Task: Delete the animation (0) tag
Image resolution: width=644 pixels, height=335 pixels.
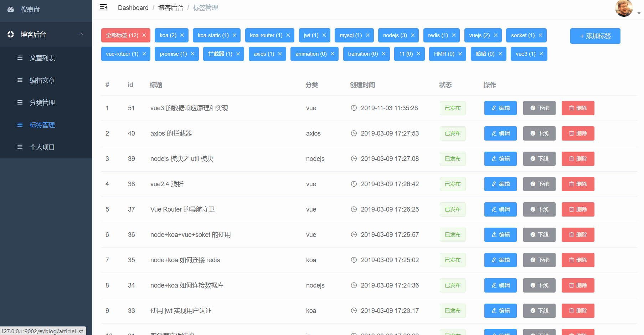Action: click(x=333, y=54)
